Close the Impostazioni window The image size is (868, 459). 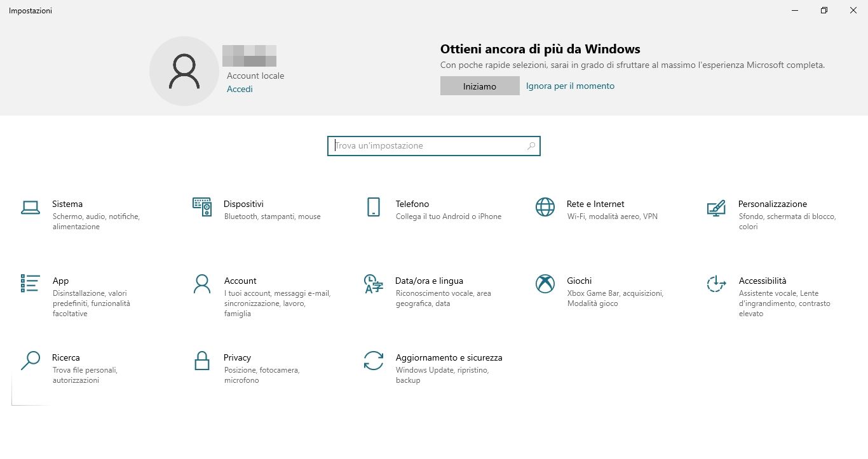point(853,10)
